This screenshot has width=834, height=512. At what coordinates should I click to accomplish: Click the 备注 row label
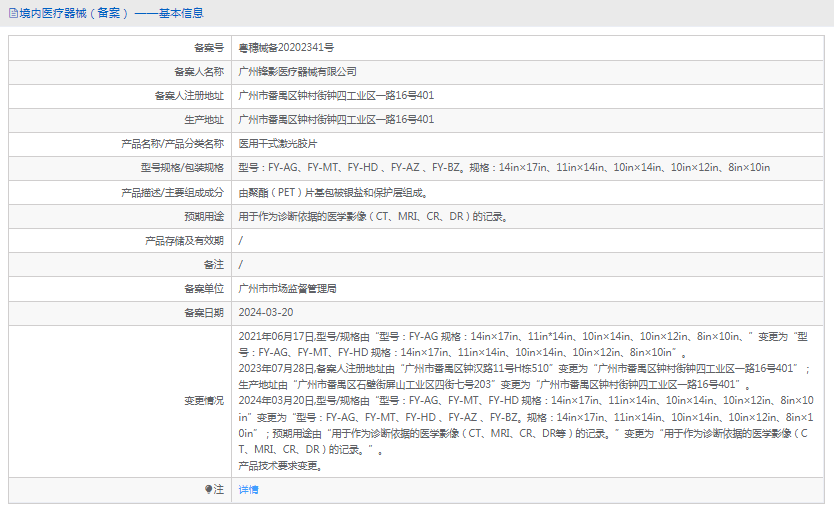coord(214,265)
